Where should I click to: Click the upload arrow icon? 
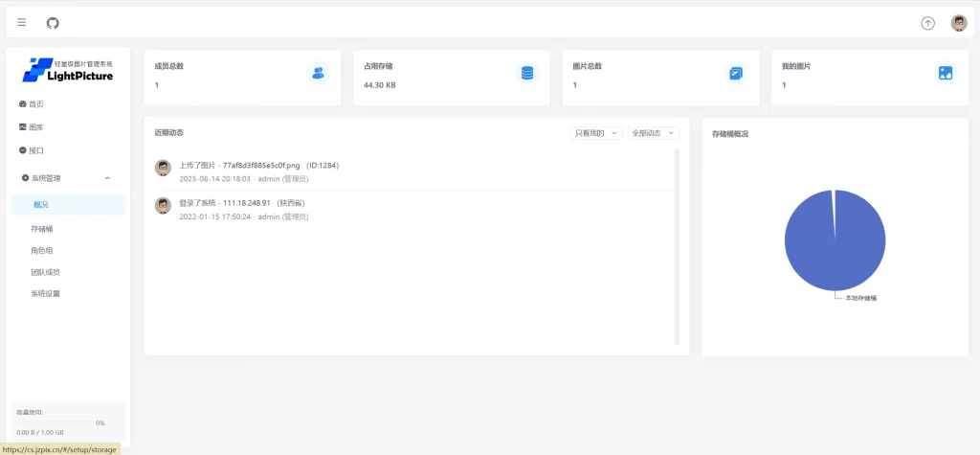[927, 23]
